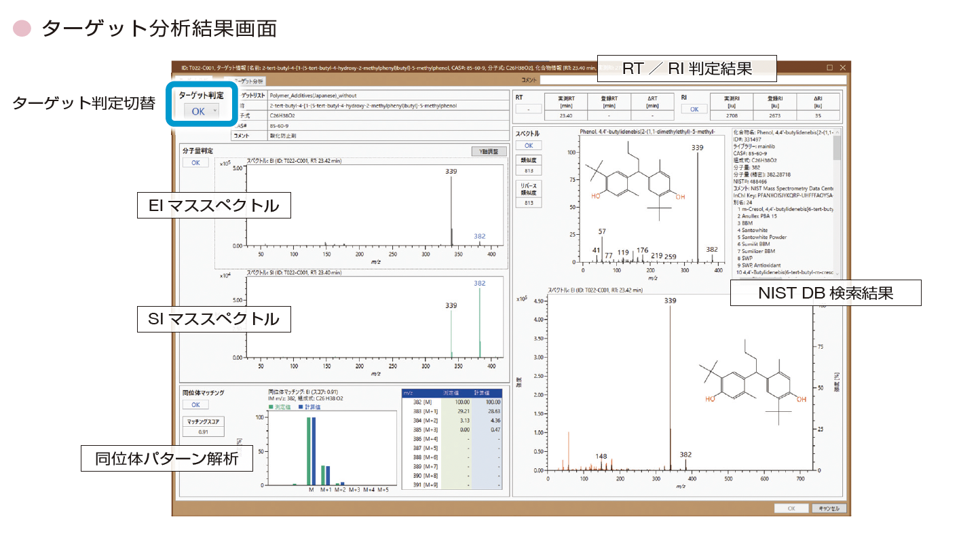The width and height of the screenshot is (980, 551).
Task: Click the 同位体マッチング OK button
Action: coord(195,404)
